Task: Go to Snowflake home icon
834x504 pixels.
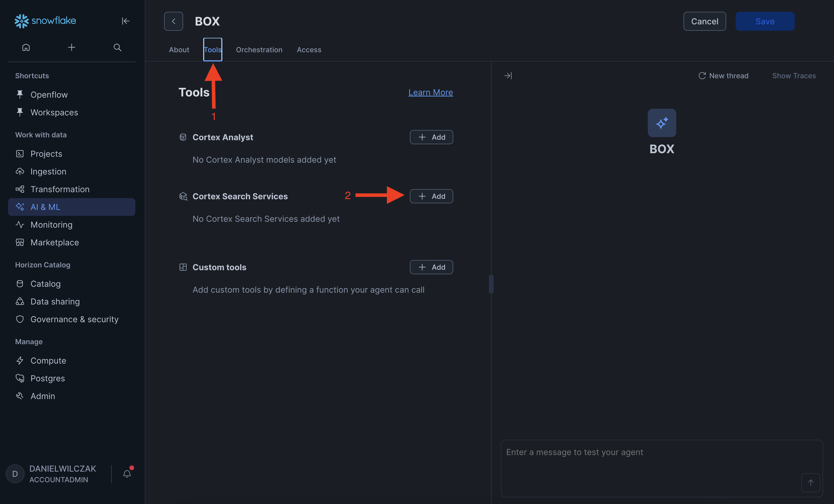Action: (26, 47)
